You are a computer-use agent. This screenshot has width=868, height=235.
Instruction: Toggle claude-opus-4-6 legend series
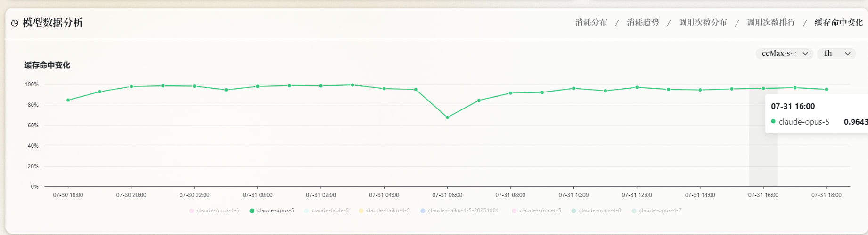coord(214,210)
